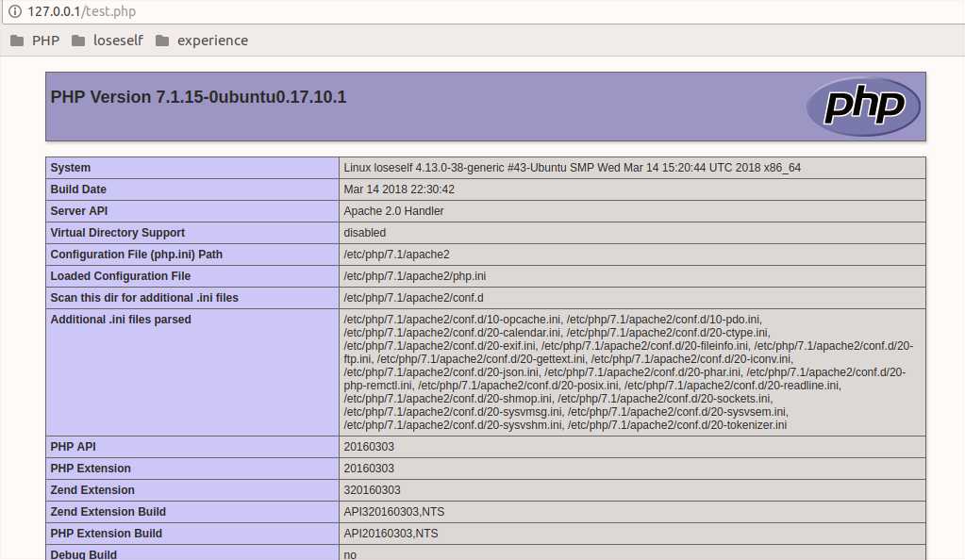Image resolution: width=965 pixels, height=560 pixels.
Task: Click the System row label
Action: 70,168
